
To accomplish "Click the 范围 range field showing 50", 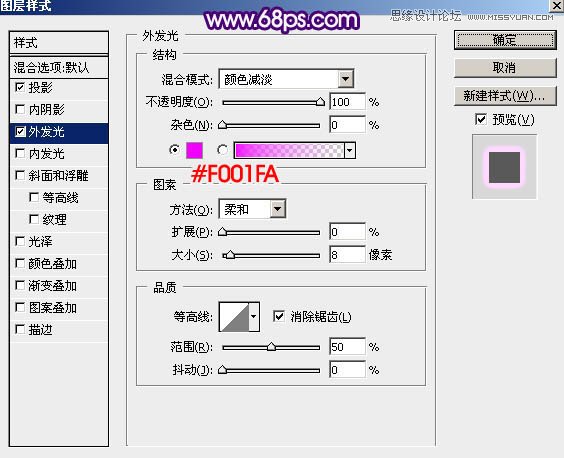I will point(347,347).
